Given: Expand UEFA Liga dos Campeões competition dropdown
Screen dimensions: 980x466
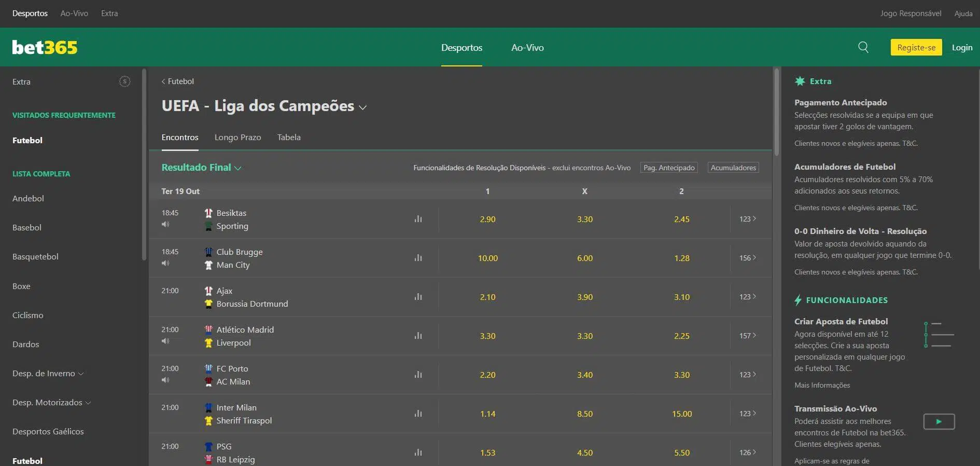Looking at the screenshot, I should tap(363, 107).
